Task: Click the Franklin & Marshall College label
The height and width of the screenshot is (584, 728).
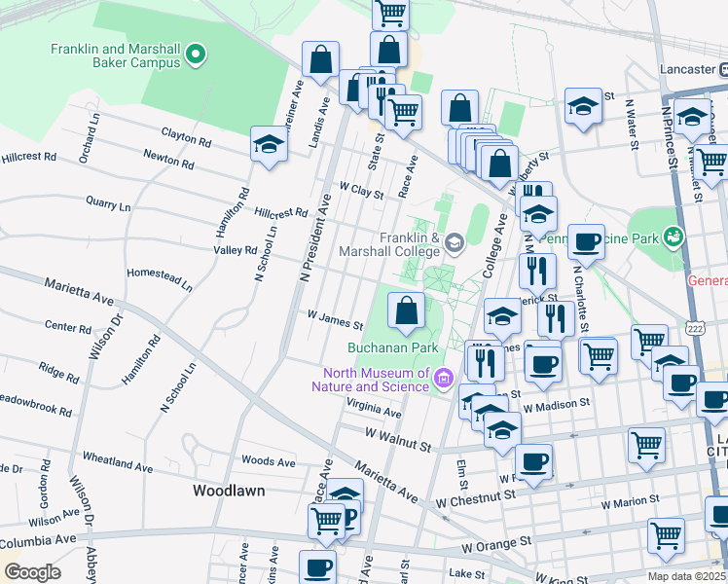Action: [389, 244]
